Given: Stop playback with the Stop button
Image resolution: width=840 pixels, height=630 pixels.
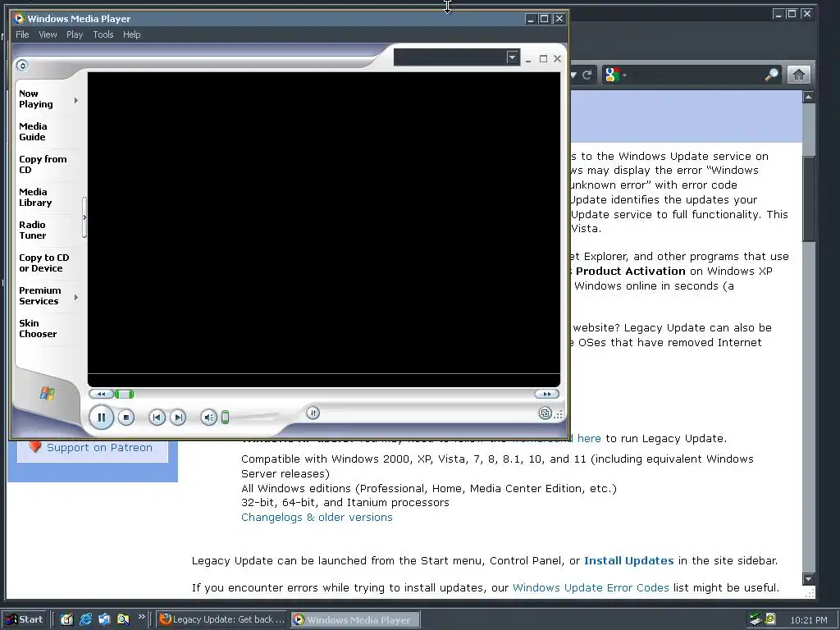Looking at the screenshot, I should (126, 418).
